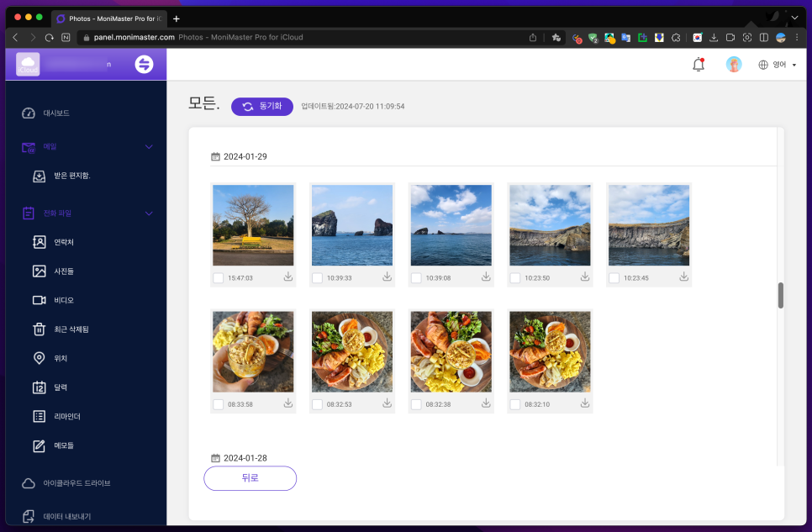Open the 달력 calendar icon
The height and width of the screenshot is (532, 812).
[40, 387]
